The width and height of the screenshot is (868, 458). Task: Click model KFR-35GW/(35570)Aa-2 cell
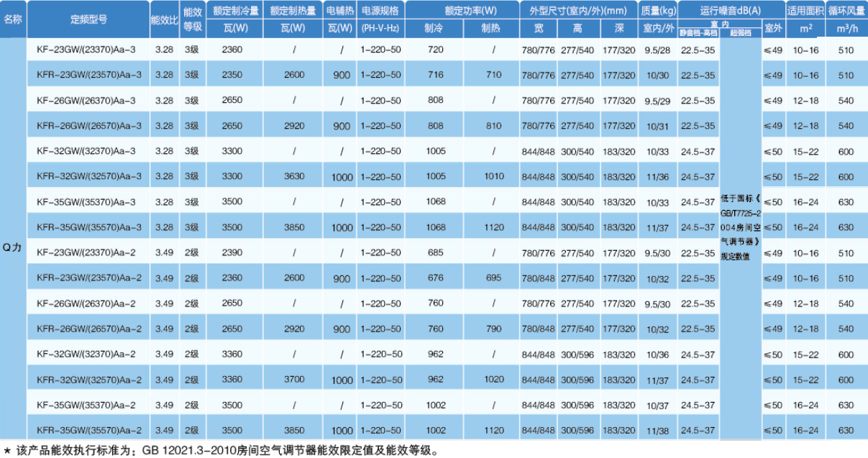tap(89, 430)
